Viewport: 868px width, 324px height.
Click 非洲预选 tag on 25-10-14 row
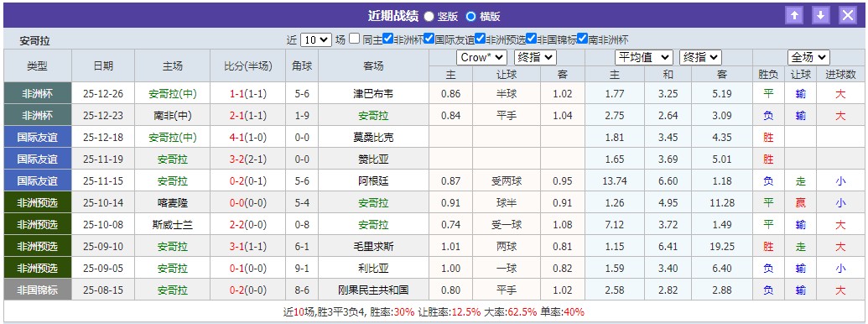point(38,202)
